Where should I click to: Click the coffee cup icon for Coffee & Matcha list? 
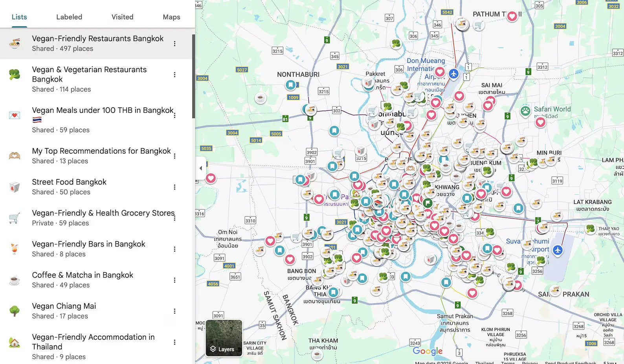(x=15, y=280)
